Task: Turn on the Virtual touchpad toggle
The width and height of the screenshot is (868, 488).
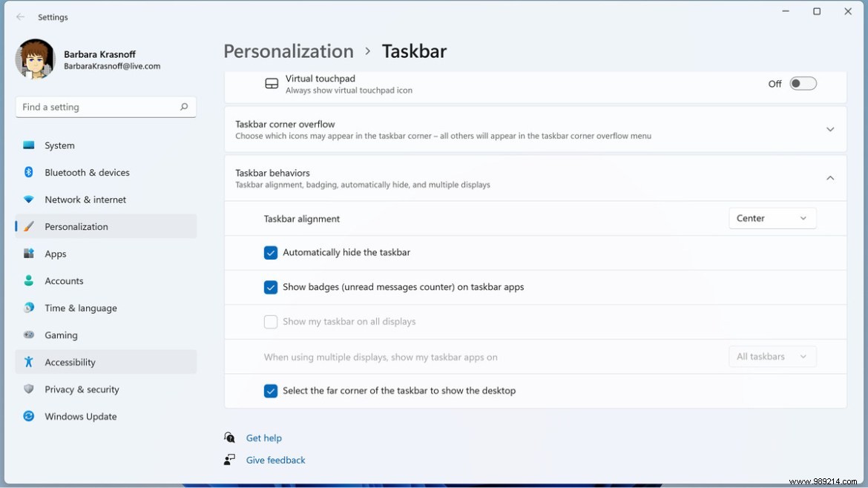Action: (x=803, y=83)
